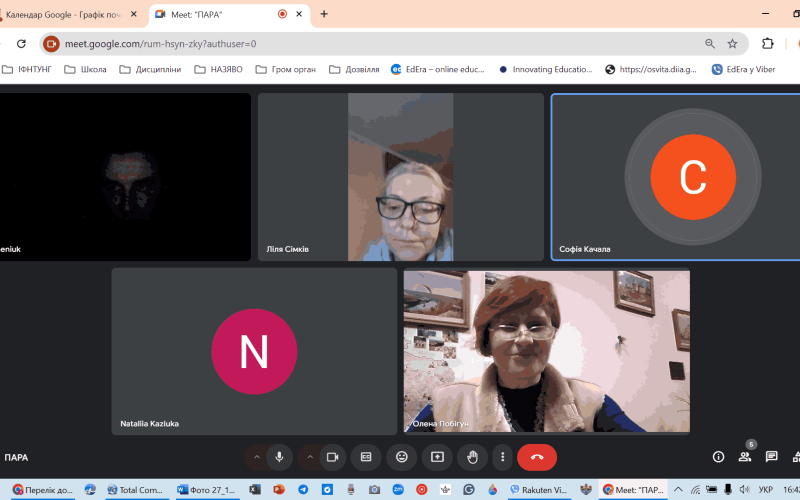Turn on captions with the CC button
The image size is (800, 500).
pyautogui.click(x=366, y=457)
